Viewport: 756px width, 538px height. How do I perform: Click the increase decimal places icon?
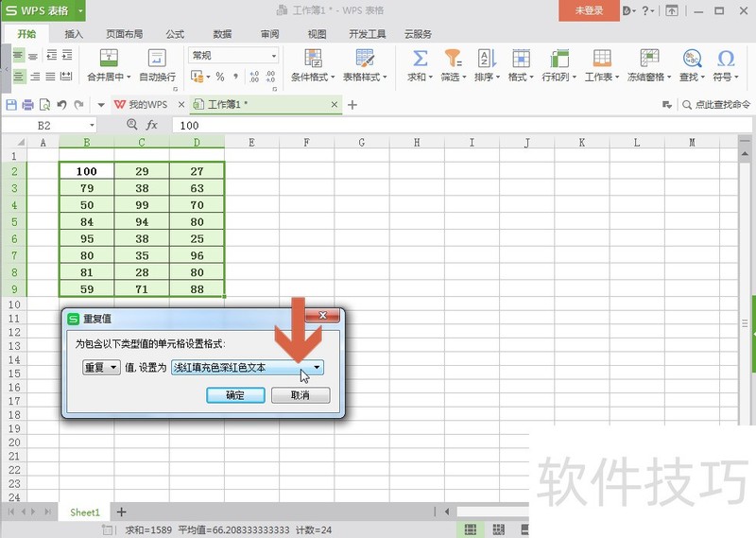click(x=254, y=77)
